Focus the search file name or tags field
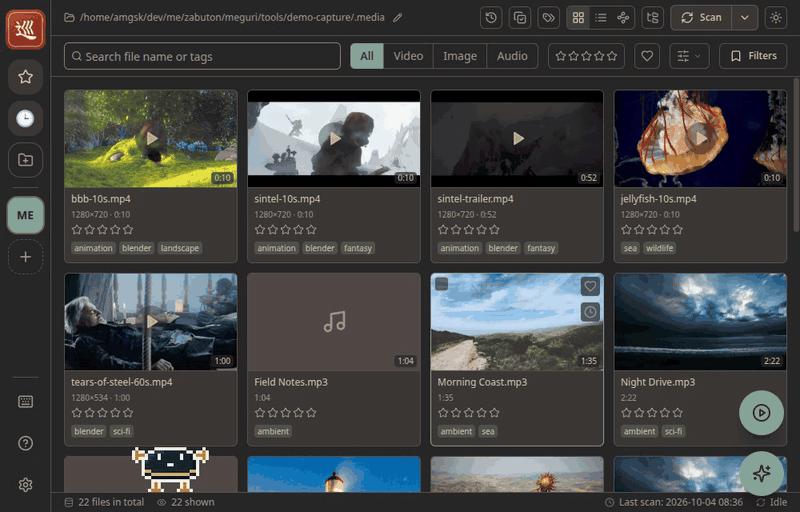The image size is (800, 512). tap(202, 56)
